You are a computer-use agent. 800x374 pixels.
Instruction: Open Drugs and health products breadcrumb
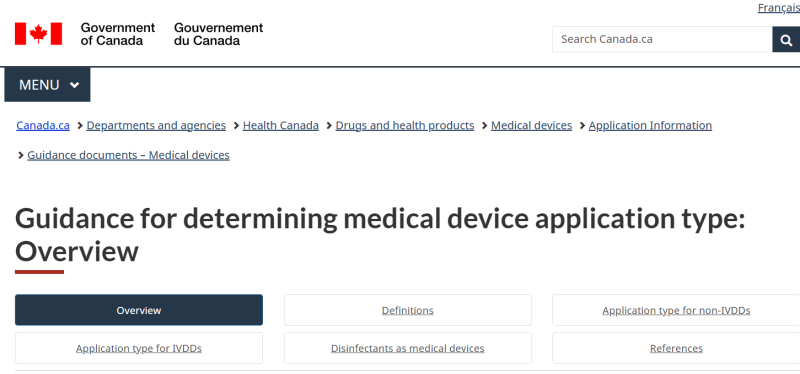(405, 126)
